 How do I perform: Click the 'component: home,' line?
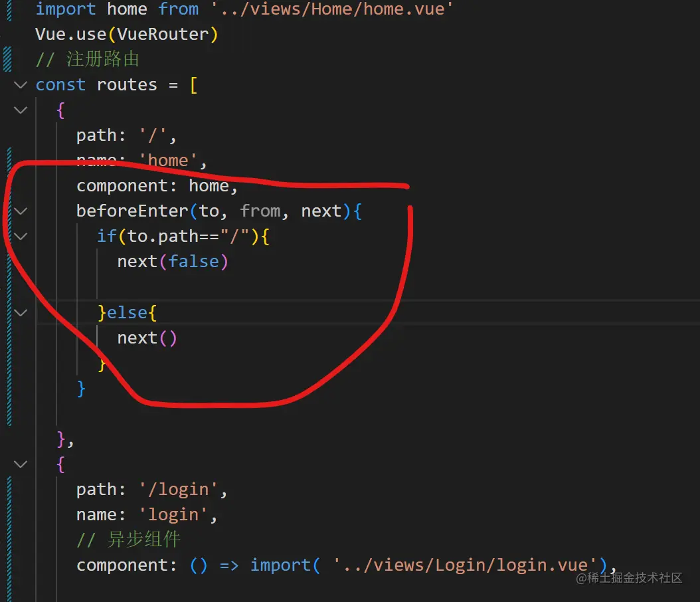157,186
